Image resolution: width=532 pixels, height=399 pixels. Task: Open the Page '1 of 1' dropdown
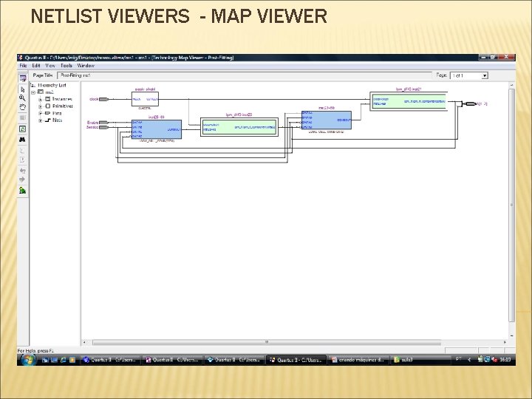pos(485,75)
